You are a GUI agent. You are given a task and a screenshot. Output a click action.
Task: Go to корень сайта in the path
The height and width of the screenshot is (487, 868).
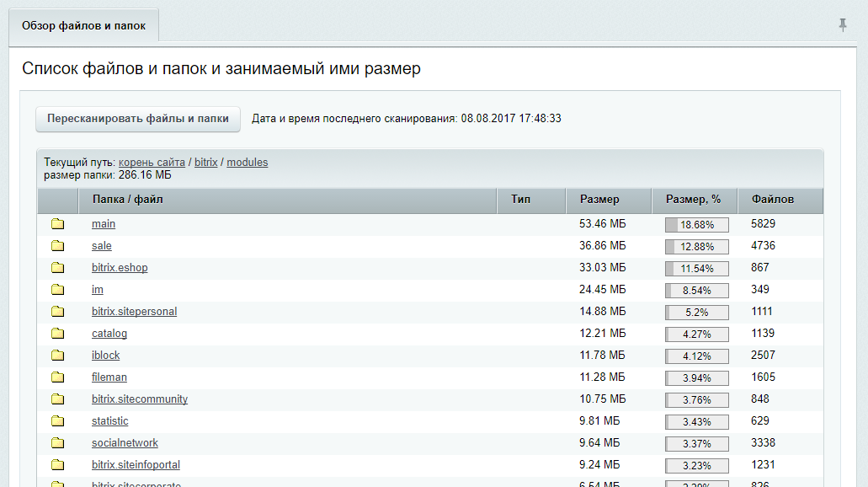(x=152, y=163)
